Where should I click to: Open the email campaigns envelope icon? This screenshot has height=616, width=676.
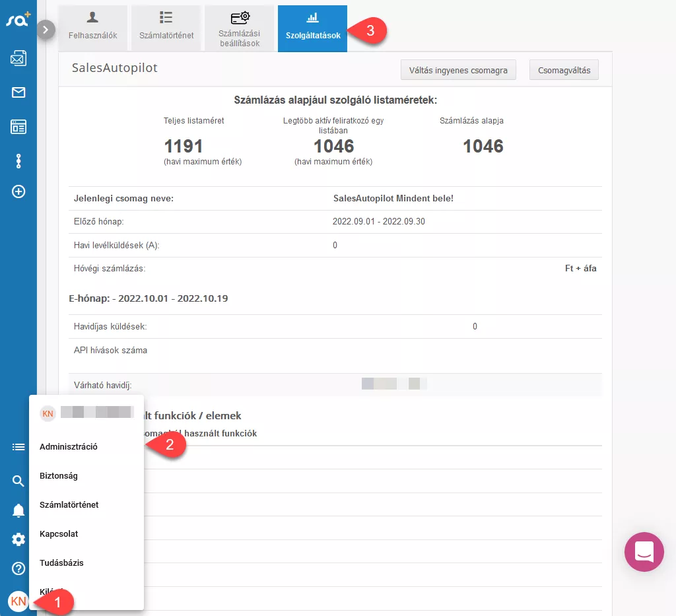pos(18,58)
